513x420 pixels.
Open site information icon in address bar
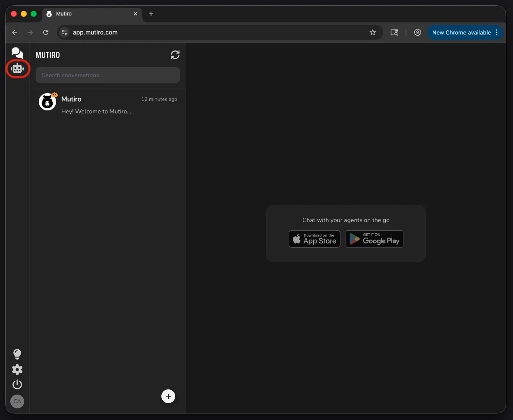pos(64,32)
